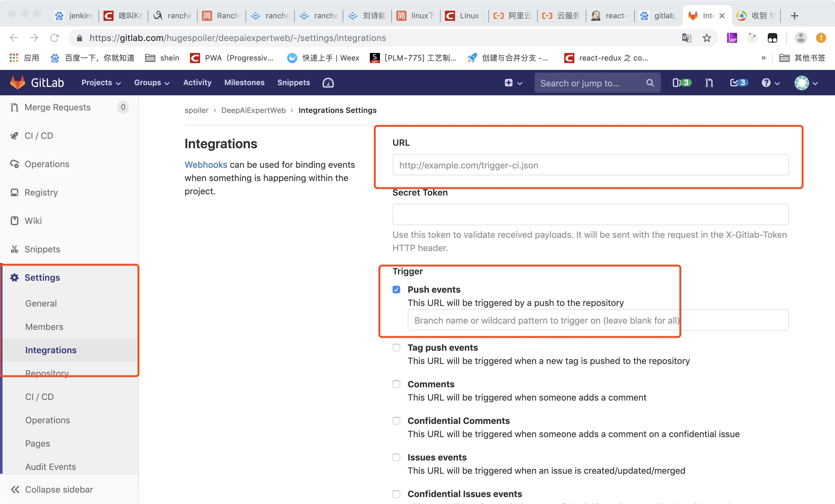The width and height of the screenshot is (835, 504).
Task: Open Activity in the top navigation
Action: 197,83
